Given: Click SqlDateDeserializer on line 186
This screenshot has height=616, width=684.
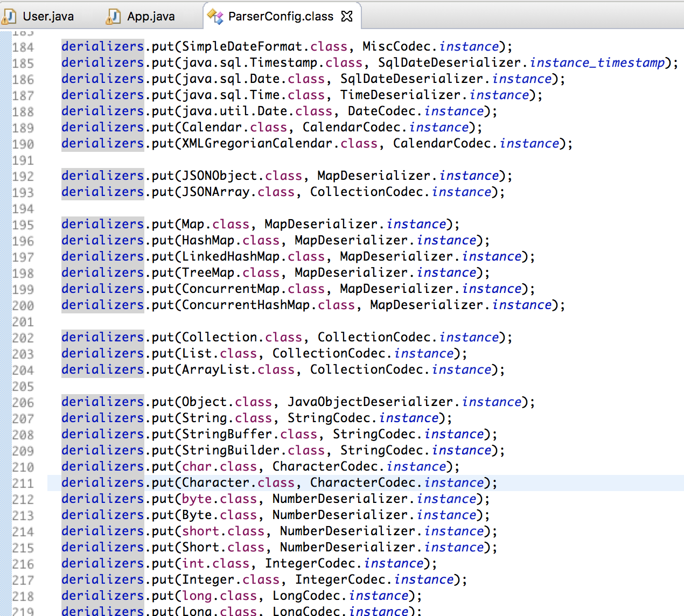Looking at the screenshot, I should [x=412, y=79].
